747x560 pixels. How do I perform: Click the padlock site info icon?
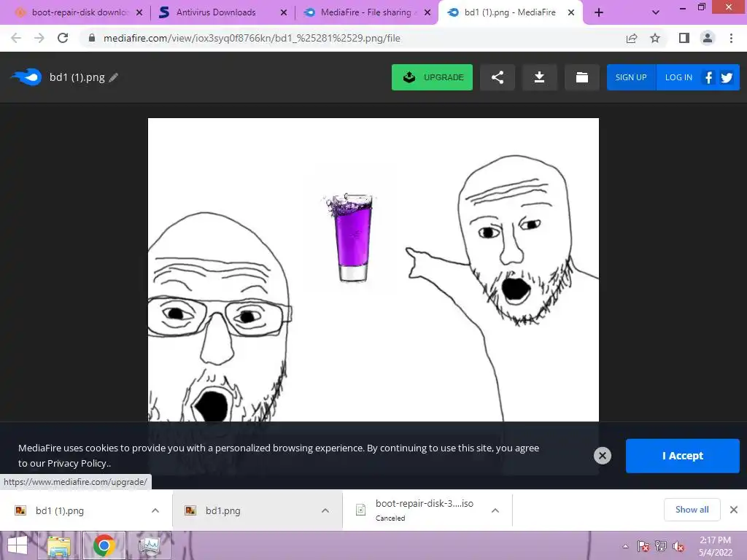click(91, 38)
